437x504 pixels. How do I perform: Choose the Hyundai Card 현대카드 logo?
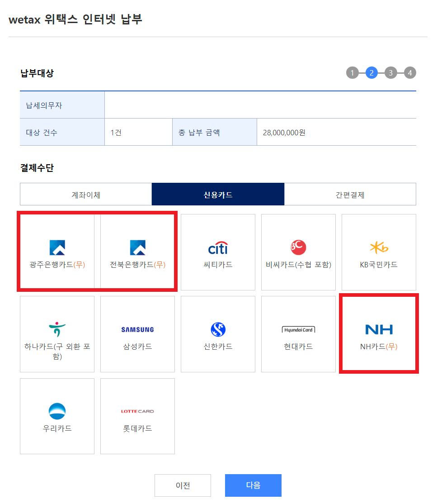[298, 330]
